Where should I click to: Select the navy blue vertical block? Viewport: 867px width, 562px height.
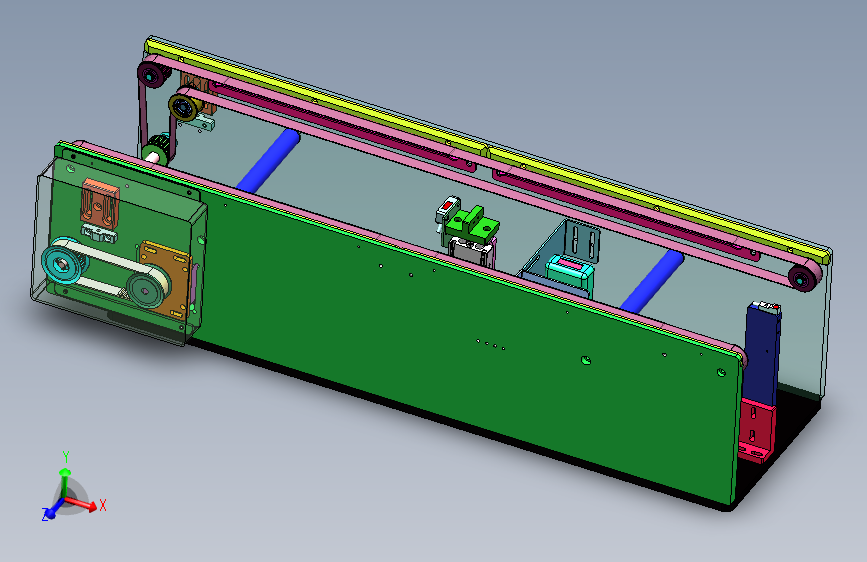tap(761, 354)
